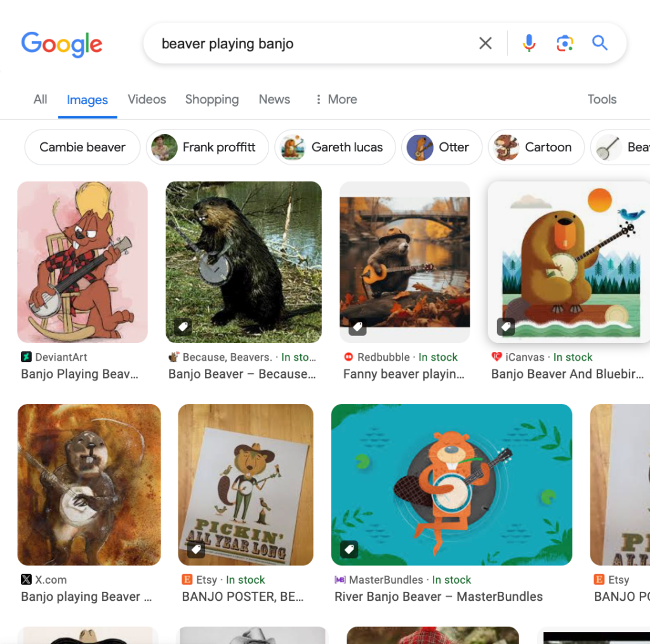Expand the More menu
650x644 pixels.
point(336,99)
